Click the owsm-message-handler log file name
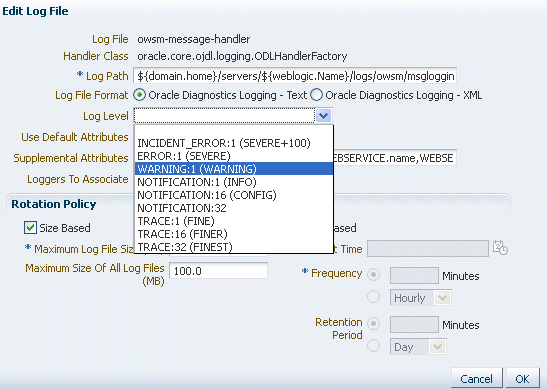 pyautogui.click(x=194, y=39)
